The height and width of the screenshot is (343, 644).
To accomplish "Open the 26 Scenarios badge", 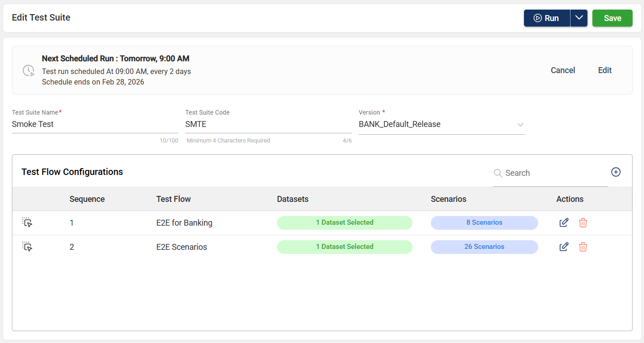I will click(484, 247).
